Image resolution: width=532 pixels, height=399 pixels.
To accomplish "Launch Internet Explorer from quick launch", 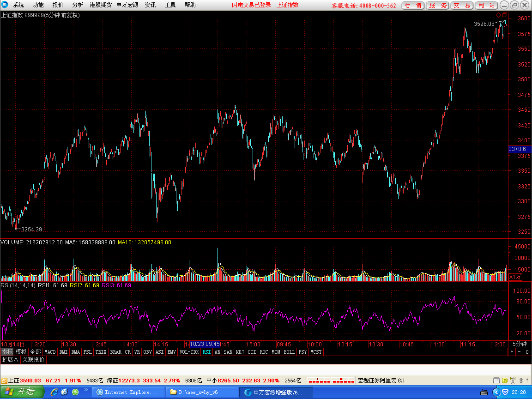I will tap(54, 392).
